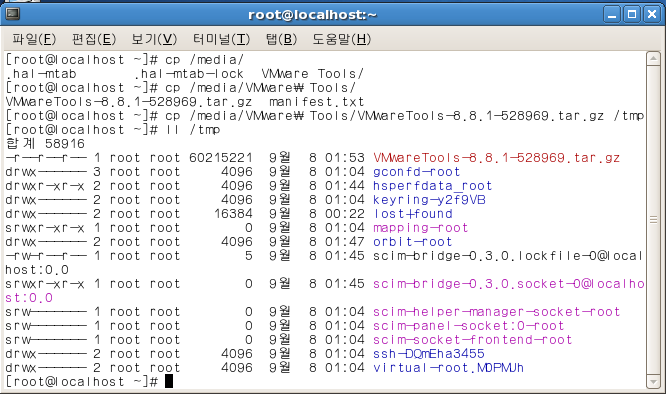Click the orbit-root directory name
This screenshot has width=666, height=394.
click(412, 242)
